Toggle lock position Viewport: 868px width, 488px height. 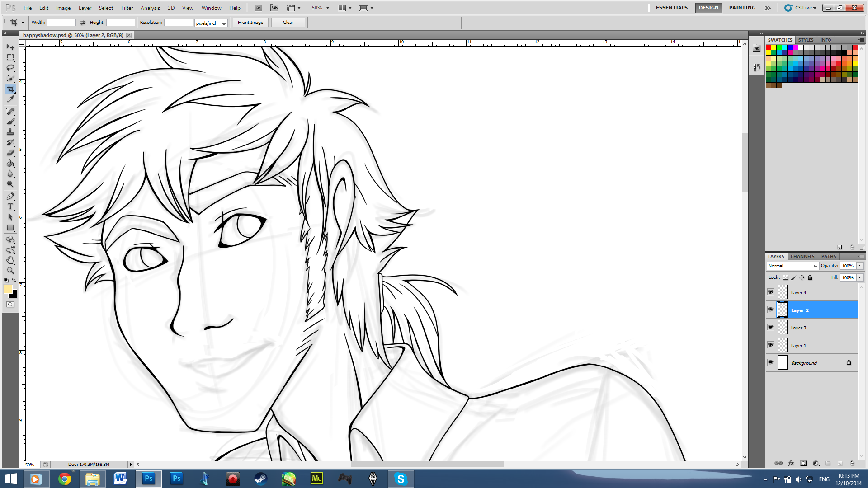(802, 277)
